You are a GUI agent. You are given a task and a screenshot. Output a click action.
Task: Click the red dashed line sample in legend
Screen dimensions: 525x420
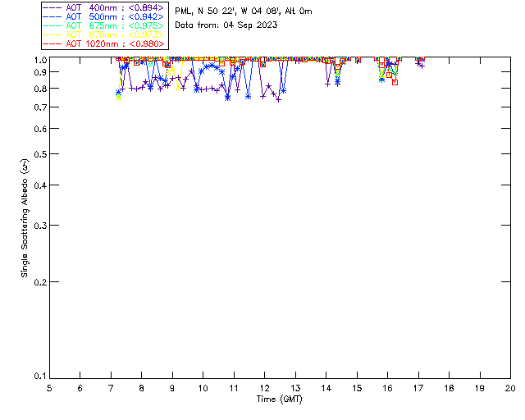pyautogui.click(x=52, y=43)
